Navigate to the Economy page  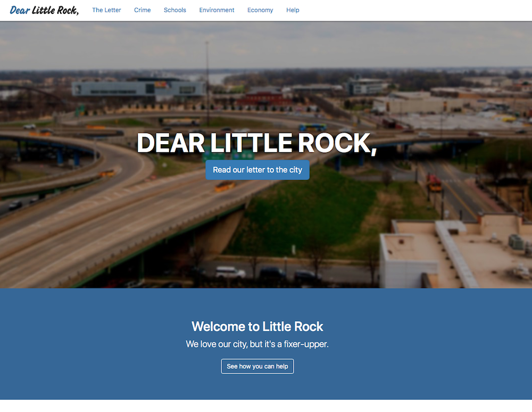(x=260, y=10)
